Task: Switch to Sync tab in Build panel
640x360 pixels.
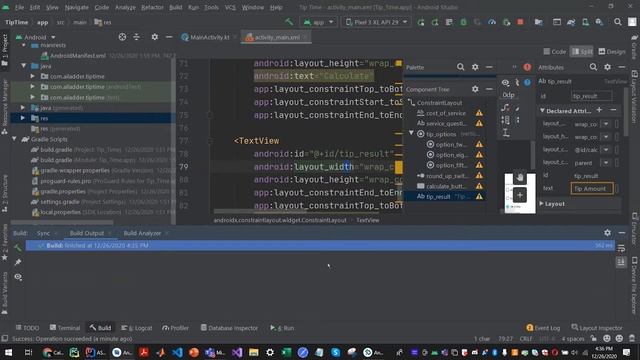Action: tap(43, 233)
